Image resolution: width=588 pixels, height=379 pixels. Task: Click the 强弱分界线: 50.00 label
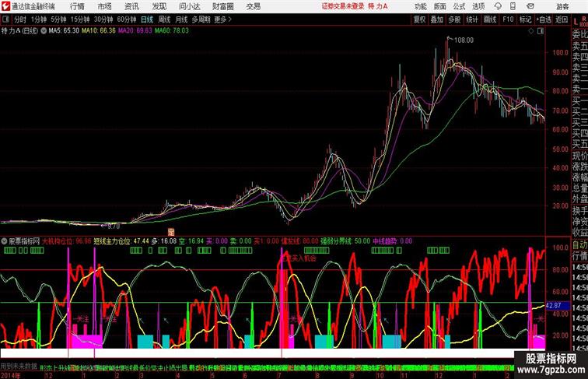click(346, 241)
